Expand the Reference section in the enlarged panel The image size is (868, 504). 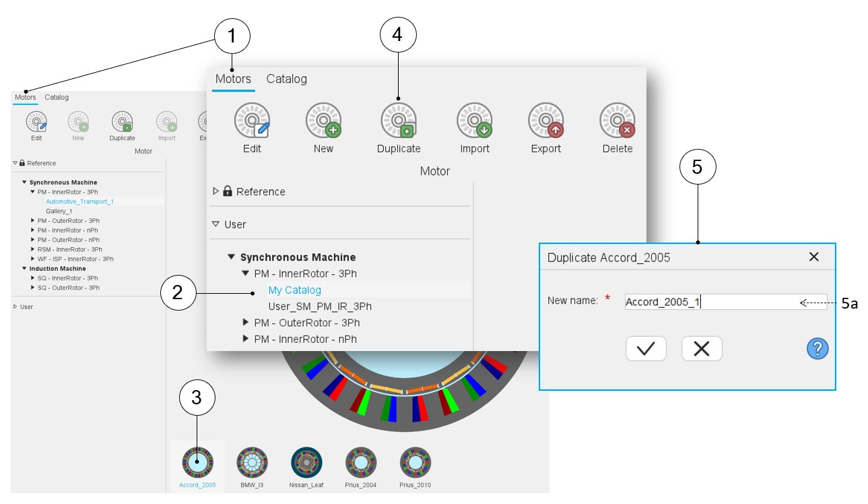[x=215, y=191]
